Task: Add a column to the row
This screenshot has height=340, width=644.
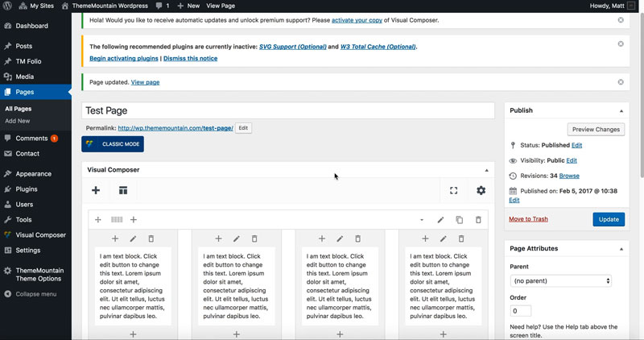Action: pyautogui.click(x=134, y=219)
